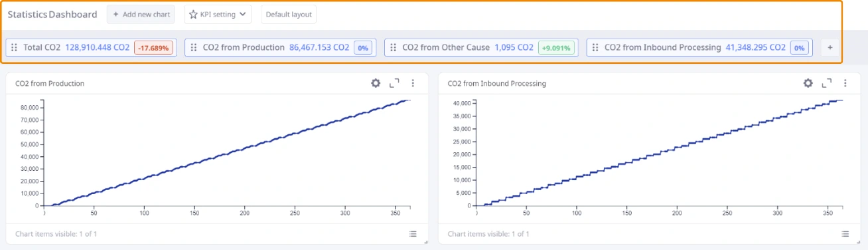Image resolution: width=868 pixels, height=250 pixels.
Task: Open the KPI setting dropdown
Action: 218,14
